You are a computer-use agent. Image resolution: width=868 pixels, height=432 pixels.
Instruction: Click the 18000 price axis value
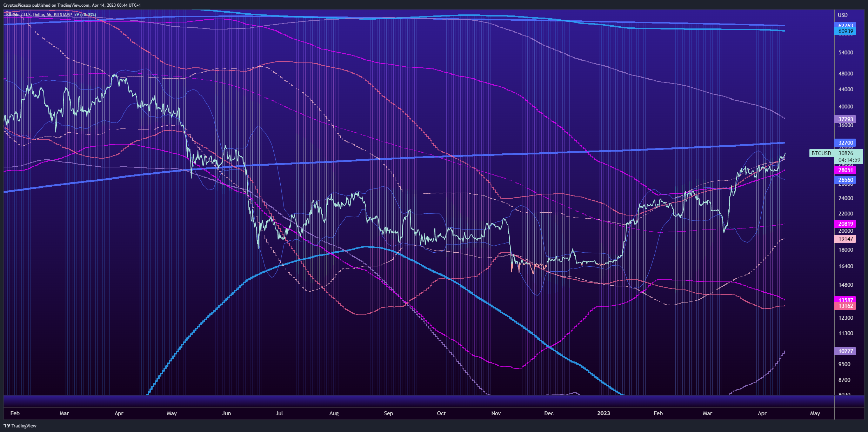(x=846, y=250)
